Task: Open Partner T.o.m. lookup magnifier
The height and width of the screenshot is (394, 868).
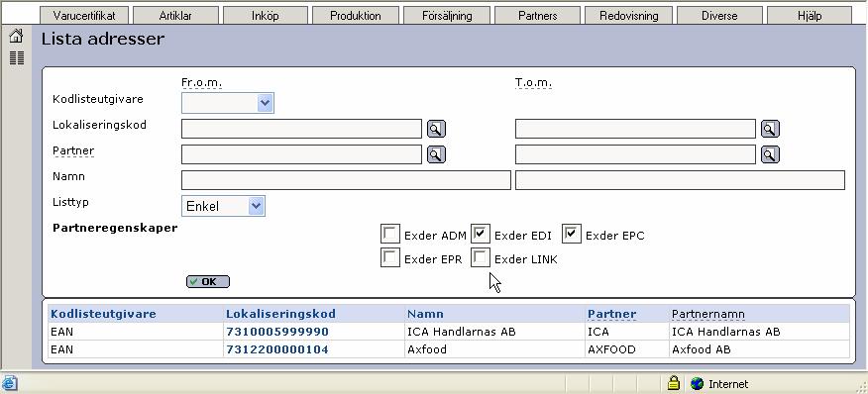Action: 770,154
